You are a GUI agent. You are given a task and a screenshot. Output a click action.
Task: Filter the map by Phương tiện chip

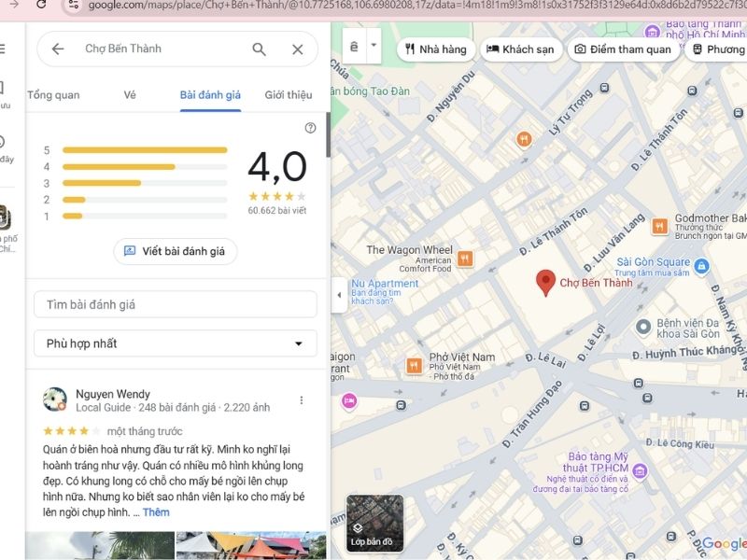point(716,49)
